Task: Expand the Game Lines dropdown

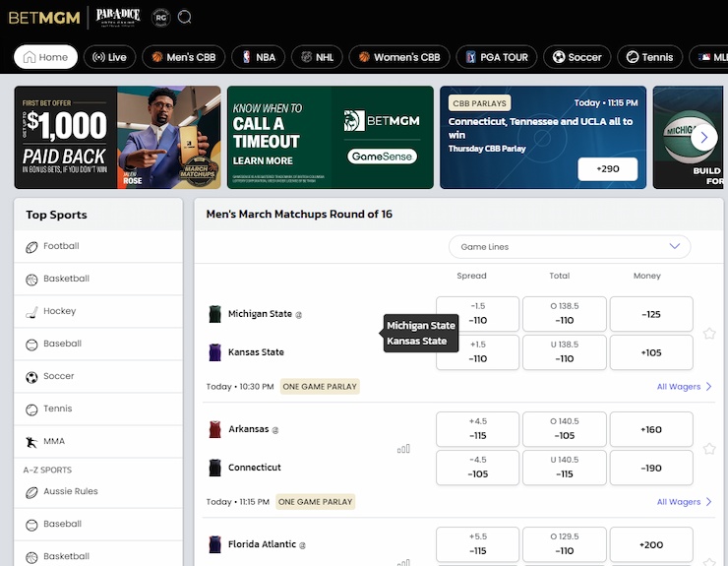Action: 570,247
